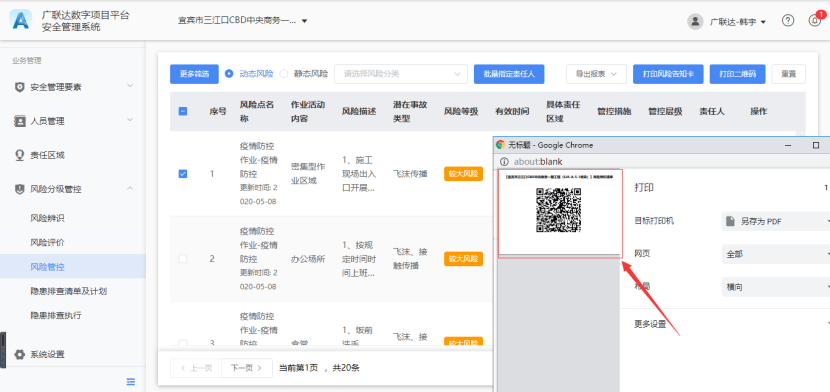Uncheck the row 1 checkbox

point(183,174)
